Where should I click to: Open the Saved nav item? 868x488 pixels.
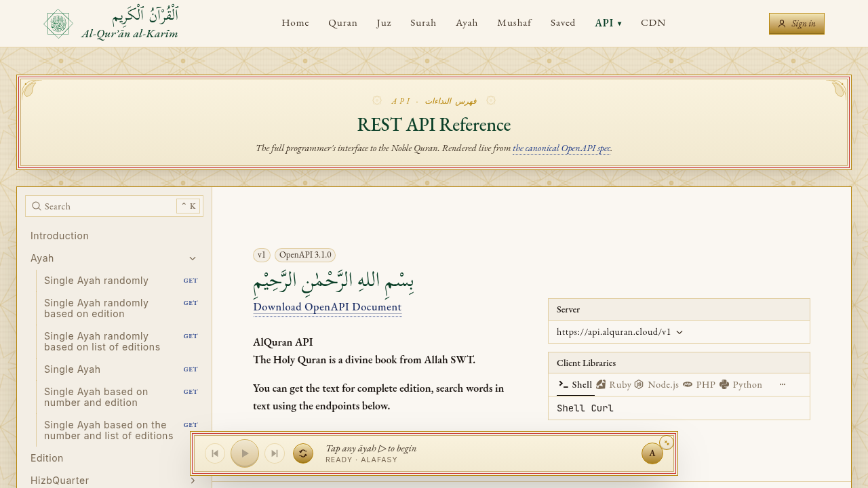pyautogui.click(x=563, y=23)
